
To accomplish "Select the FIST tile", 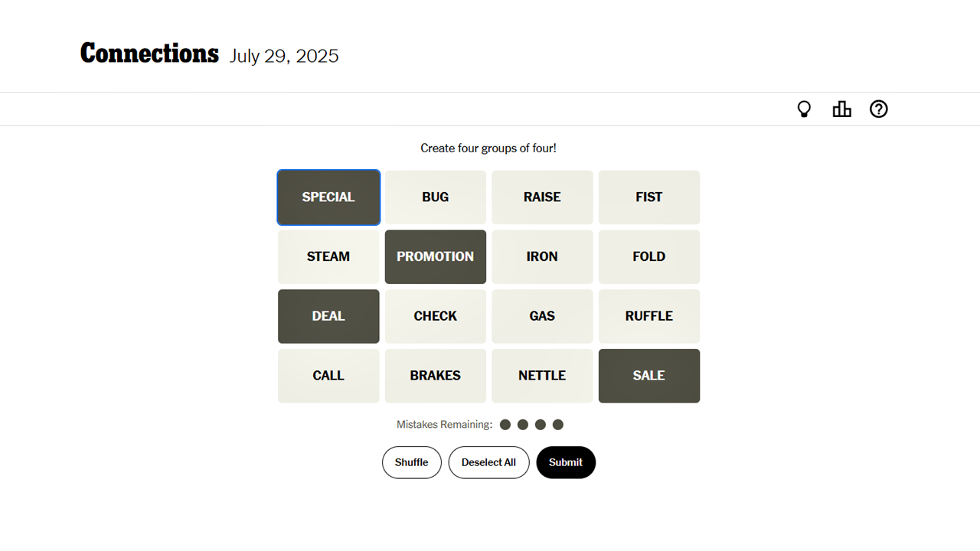I will [648, 197].
